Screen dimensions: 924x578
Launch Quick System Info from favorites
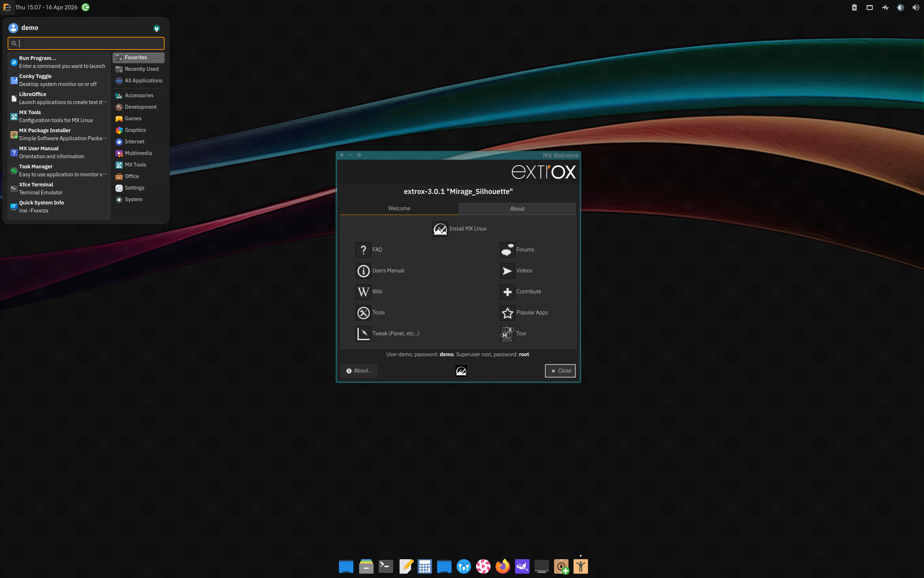pyautogui.click(x=59, y=207)
